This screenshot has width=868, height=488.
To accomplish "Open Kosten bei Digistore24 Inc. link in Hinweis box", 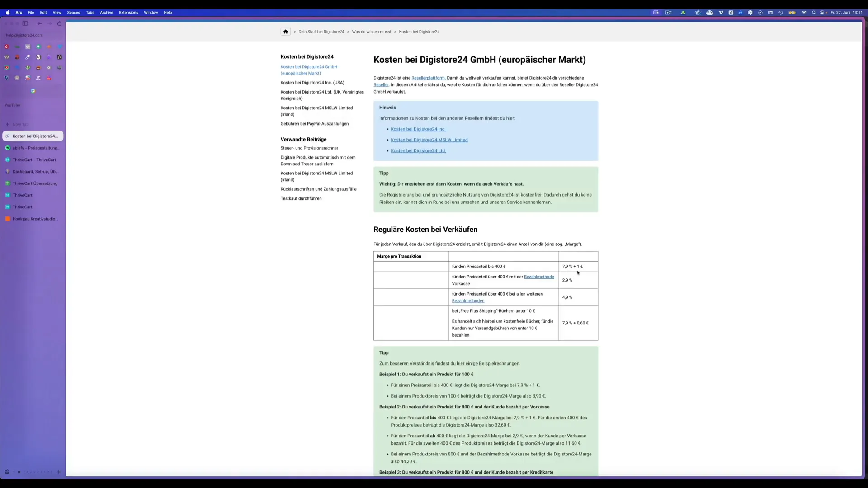I will tap(418, 129).
